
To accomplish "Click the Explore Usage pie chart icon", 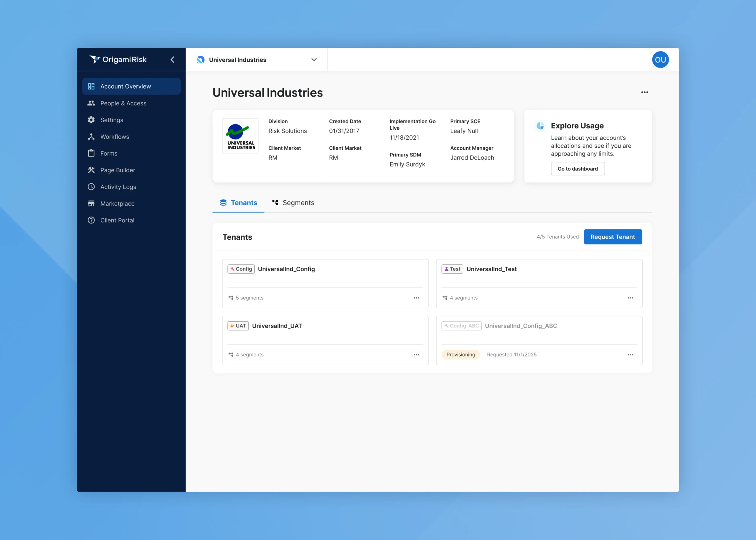I will tap(540, 126).
